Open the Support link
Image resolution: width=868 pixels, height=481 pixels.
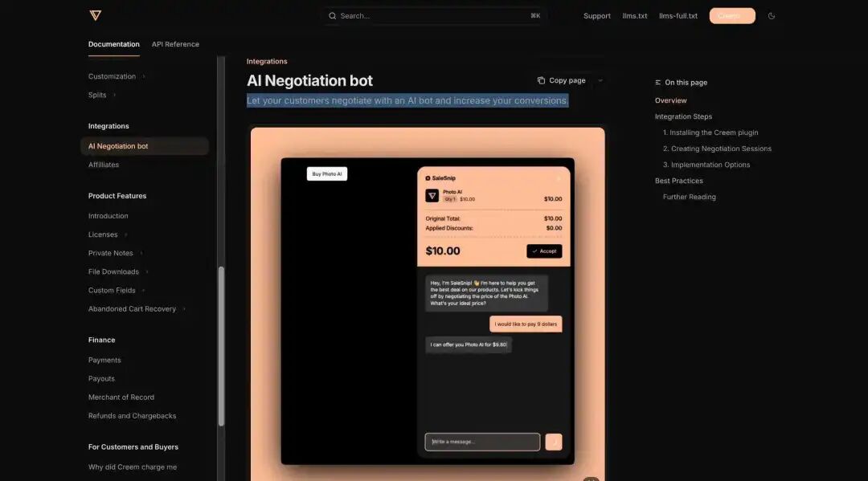coord(596,16)
